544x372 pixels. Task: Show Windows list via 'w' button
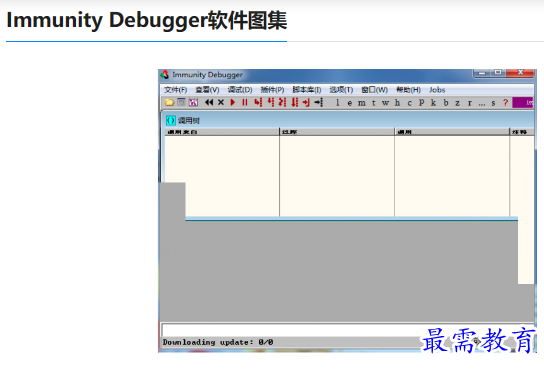385,103
